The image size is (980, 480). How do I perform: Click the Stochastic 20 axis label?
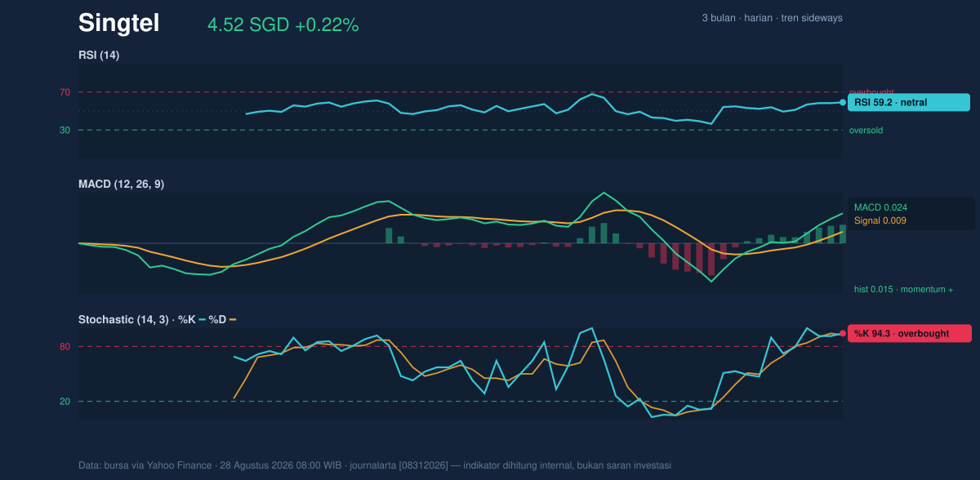[x=65, y=401]
